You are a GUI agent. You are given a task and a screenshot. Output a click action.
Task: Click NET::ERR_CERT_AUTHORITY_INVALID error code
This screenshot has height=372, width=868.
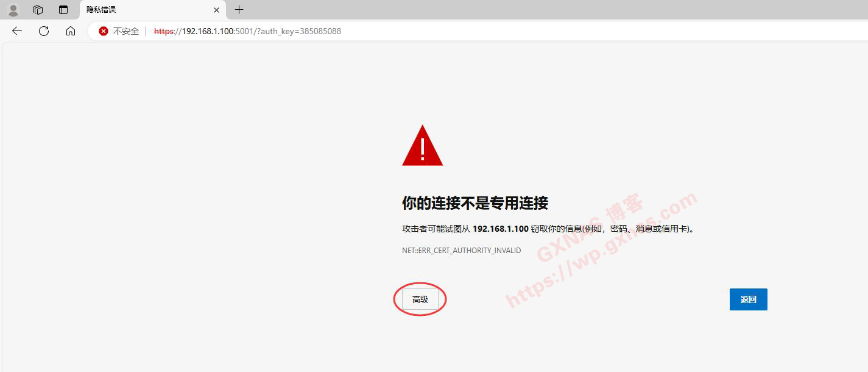click(x=461, y=251)
